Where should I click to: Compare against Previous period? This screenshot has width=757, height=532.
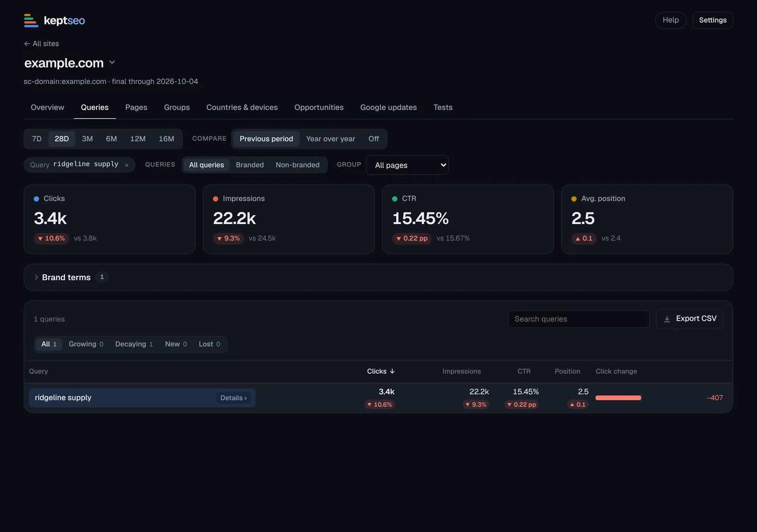pos(266,139)
